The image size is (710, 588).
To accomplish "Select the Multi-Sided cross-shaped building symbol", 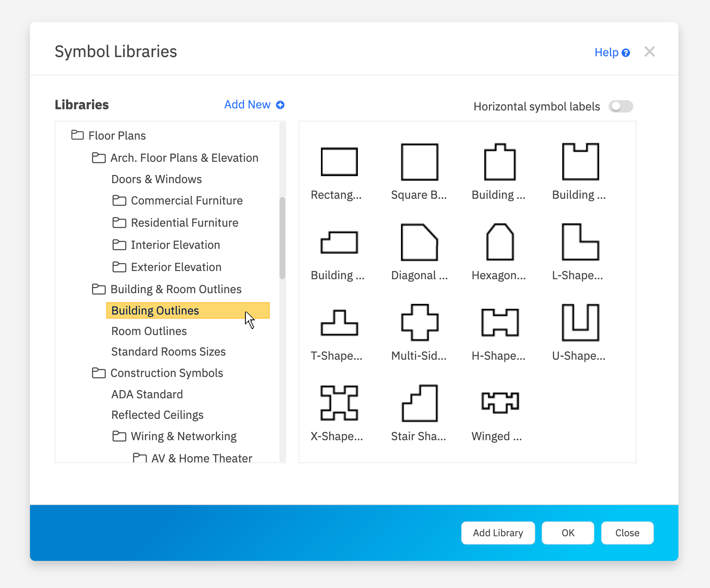I will click(x=419, y=323).
